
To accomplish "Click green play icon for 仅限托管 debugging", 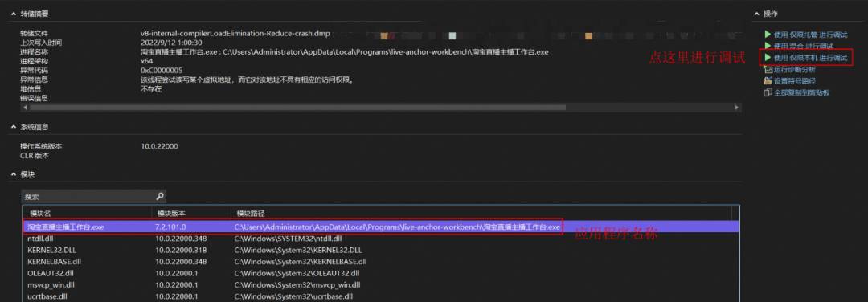I will click(x=768, y=35).
